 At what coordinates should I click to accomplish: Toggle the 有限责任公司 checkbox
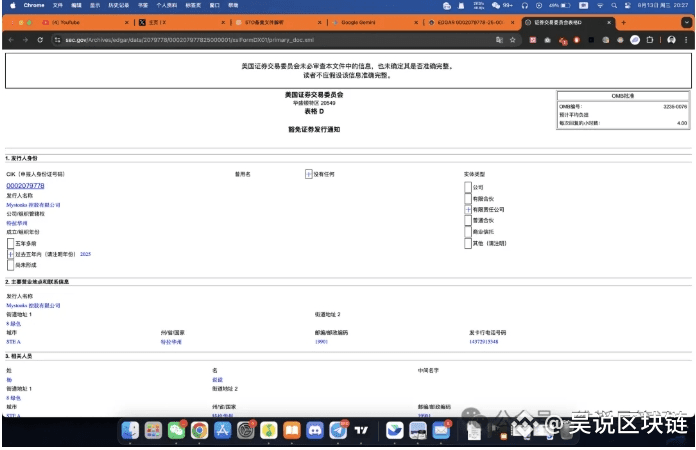click(468, 210)
